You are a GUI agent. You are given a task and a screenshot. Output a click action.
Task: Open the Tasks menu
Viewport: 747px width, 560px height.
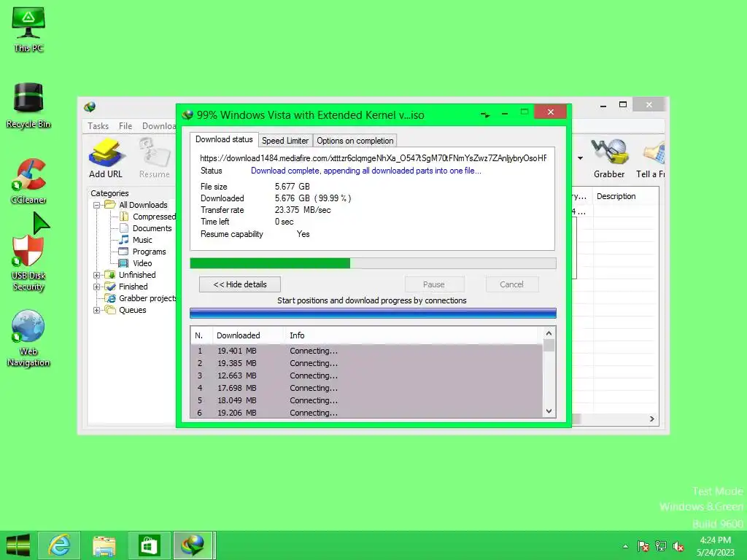pyautogui.click(x=98, y=126)
